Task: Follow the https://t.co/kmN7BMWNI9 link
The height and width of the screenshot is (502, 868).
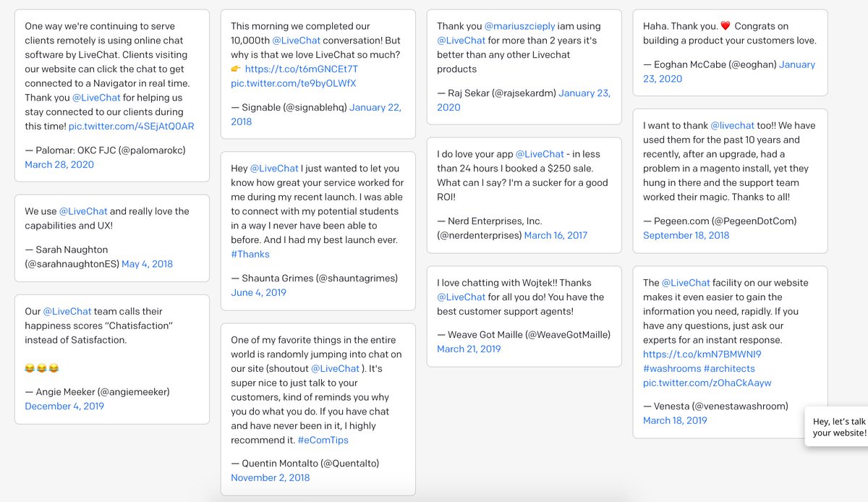Action: pos(702,354)
